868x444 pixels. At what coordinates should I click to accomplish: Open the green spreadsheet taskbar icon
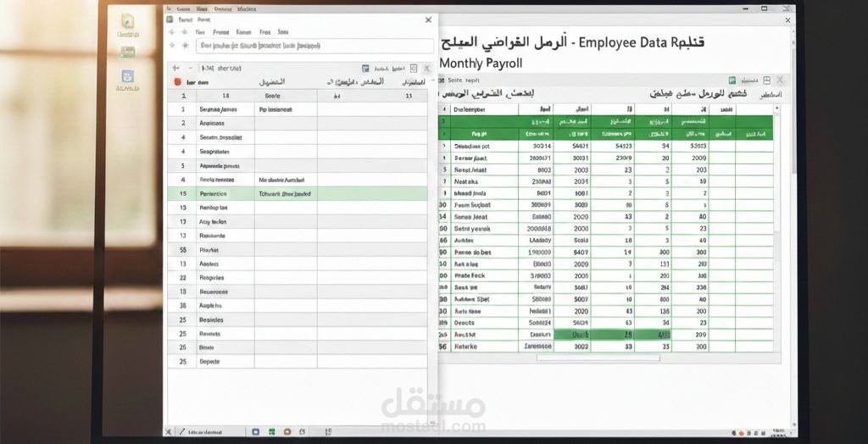272,432
